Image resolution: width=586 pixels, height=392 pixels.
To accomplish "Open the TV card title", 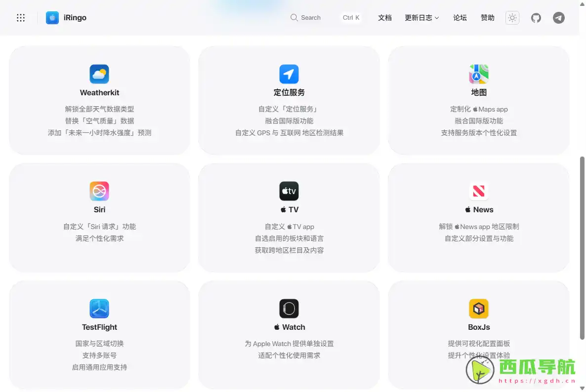I will 289,210.
